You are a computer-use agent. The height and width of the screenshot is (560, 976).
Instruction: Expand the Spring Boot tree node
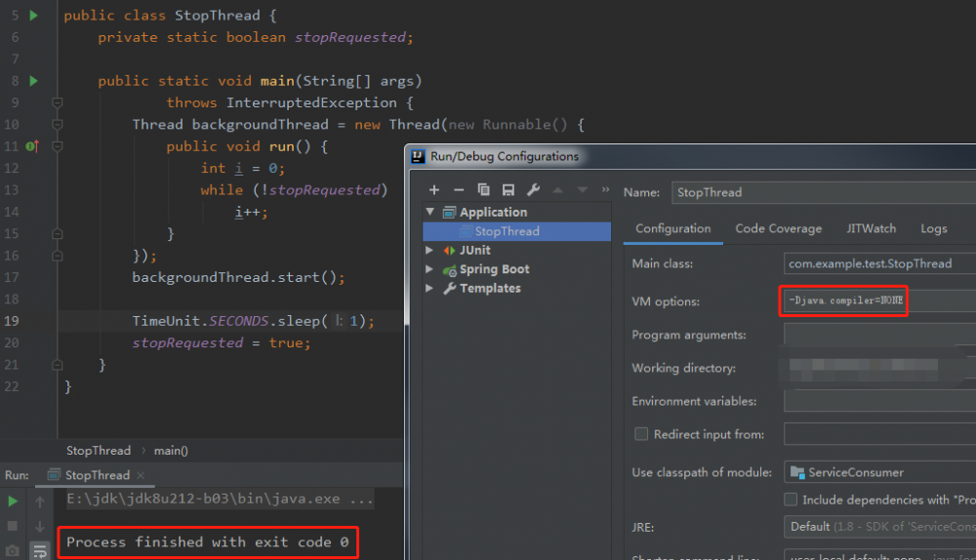click(429, 269)
